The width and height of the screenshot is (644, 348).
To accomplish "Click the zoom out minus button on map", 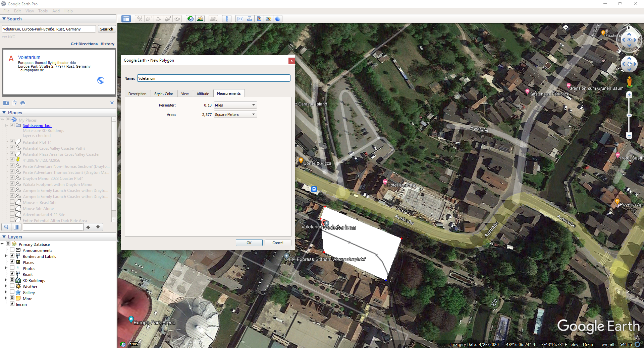I will [629, 136].
